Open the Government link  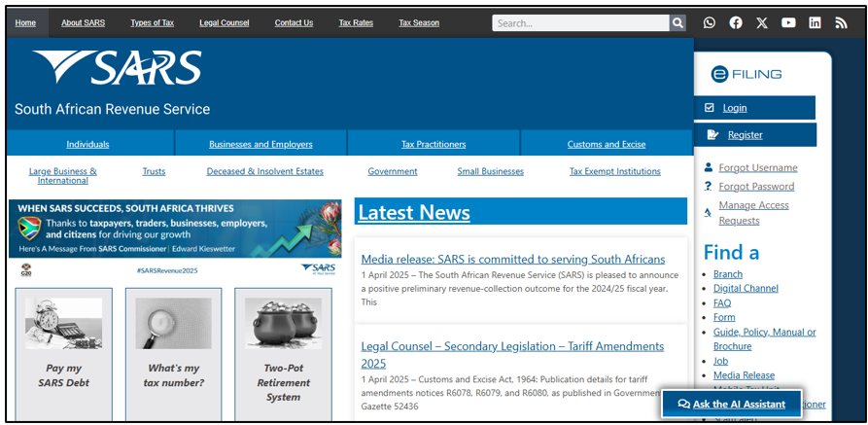tap(393, 171)
